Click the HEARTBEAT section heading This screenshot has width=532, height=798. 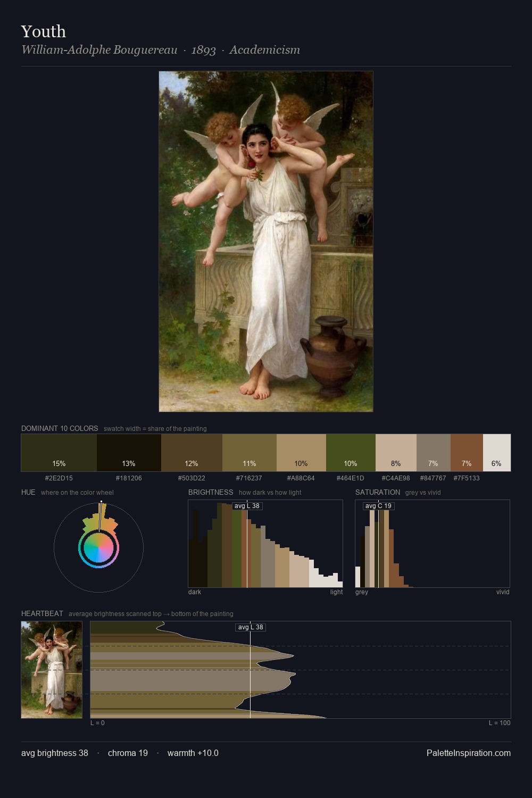click(x=42, y=613)
